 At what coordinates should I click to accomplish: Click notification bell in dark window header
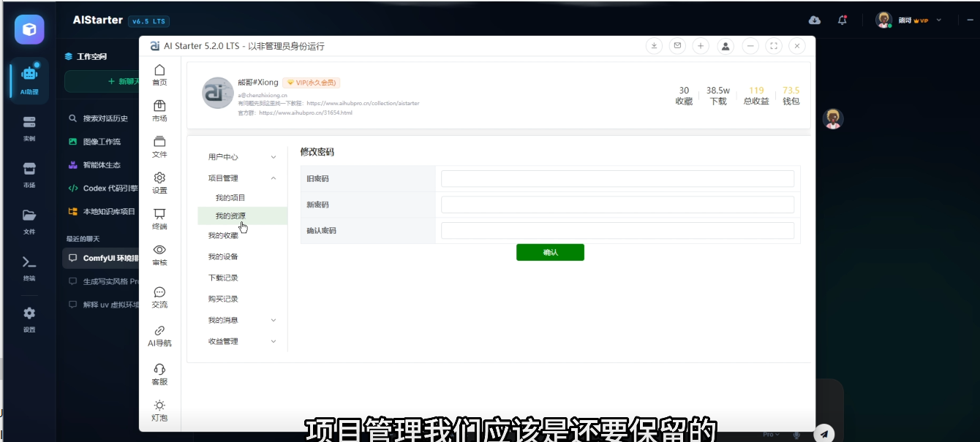point(843,20)
